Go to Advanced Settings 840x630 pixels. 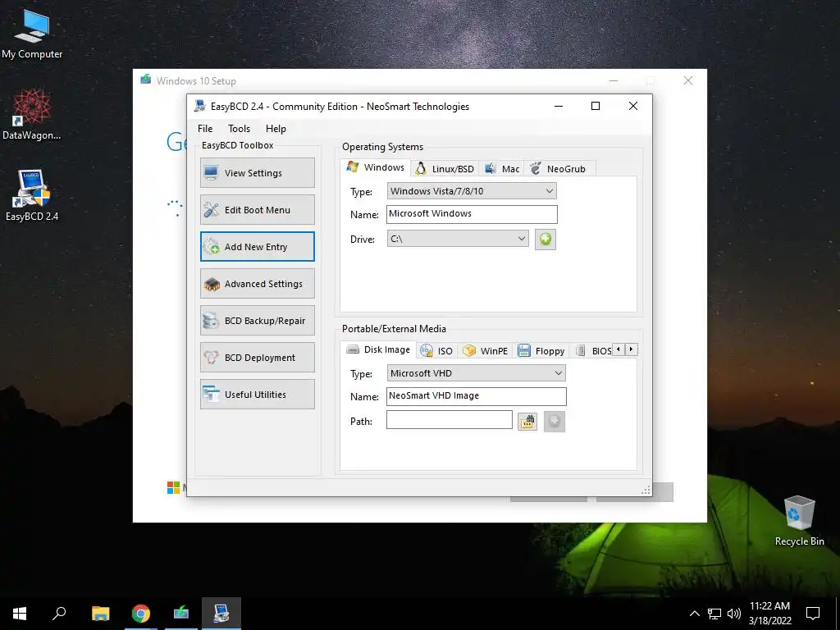pyautogui.click(x=257, y=283)
